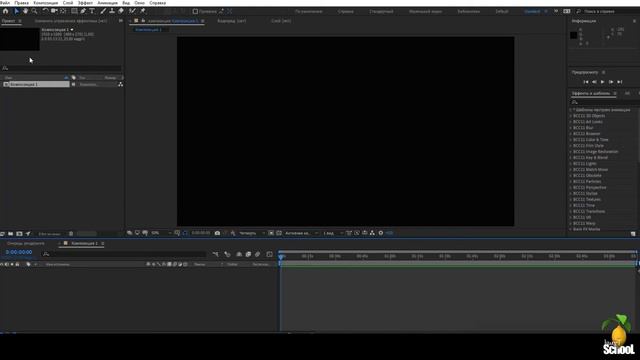Viewport: 640px width, 360px height.
Task: Select the Brush tool
Action: (103, 11)
